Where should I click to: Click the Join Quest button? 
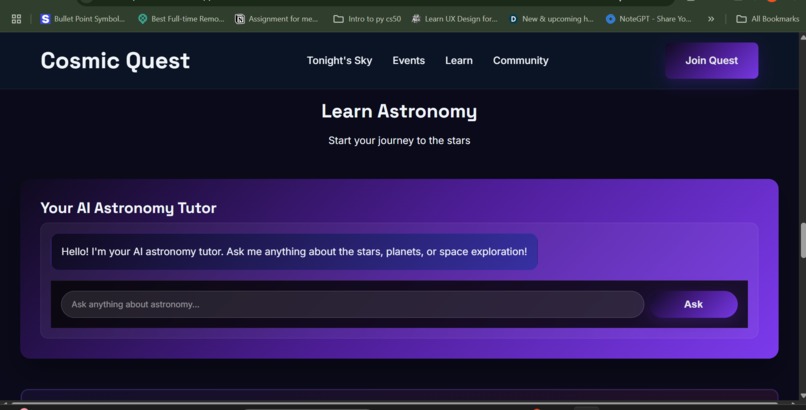pos(711,61)
